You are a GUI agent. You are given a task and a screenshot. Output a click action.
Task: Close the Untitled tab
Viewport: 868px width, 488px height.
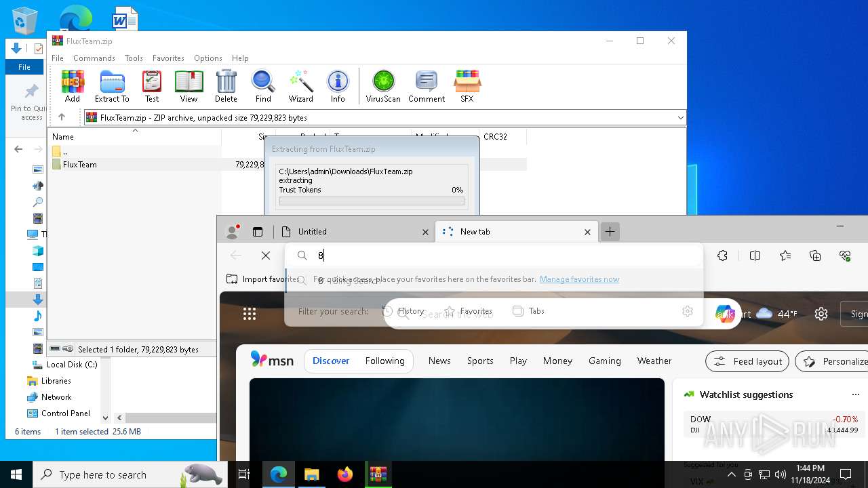tap(425, 232)
